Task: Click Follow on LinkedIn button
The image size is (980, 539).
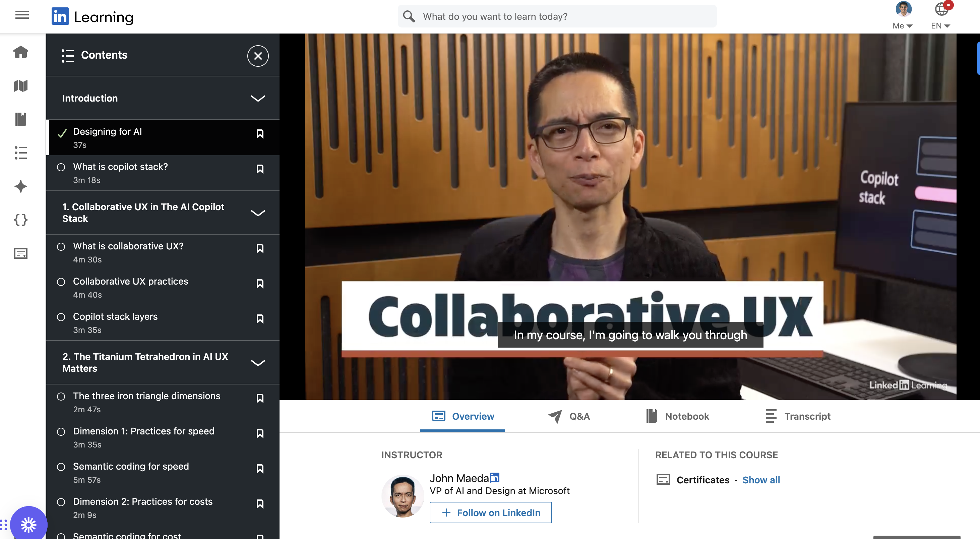Action: [x=490, y=513]
